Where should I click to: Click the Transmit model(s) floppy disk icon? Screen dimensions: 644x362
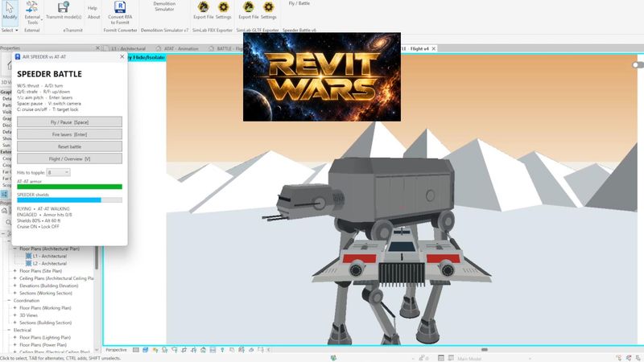pos(64,7)
